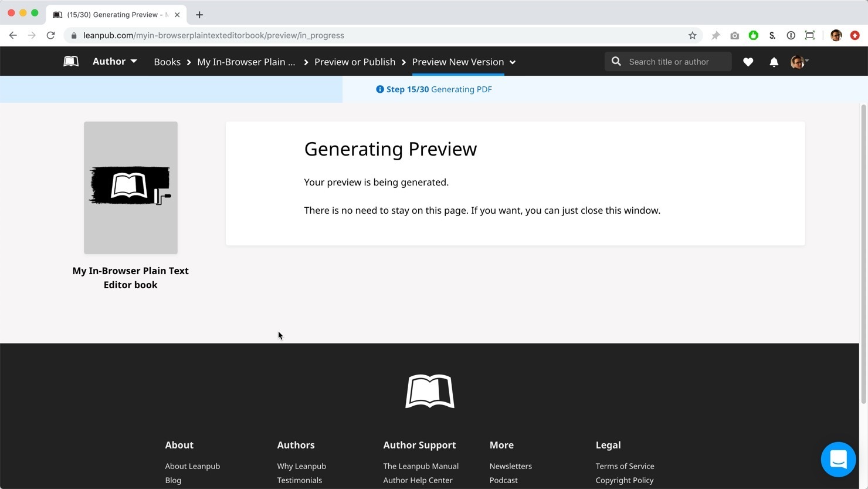The width and height of the screenshot is (868, 489).
Task: Click the Leanpub footer book logo
Action: pyautogui.click(x=429, y=391)
